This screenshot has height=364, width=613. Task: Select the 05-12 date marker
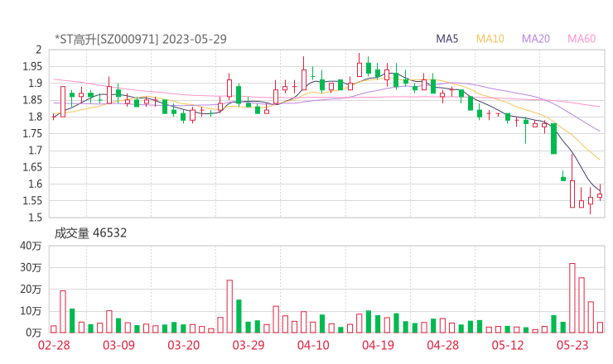pyautogui.click(x=506, y=345)
